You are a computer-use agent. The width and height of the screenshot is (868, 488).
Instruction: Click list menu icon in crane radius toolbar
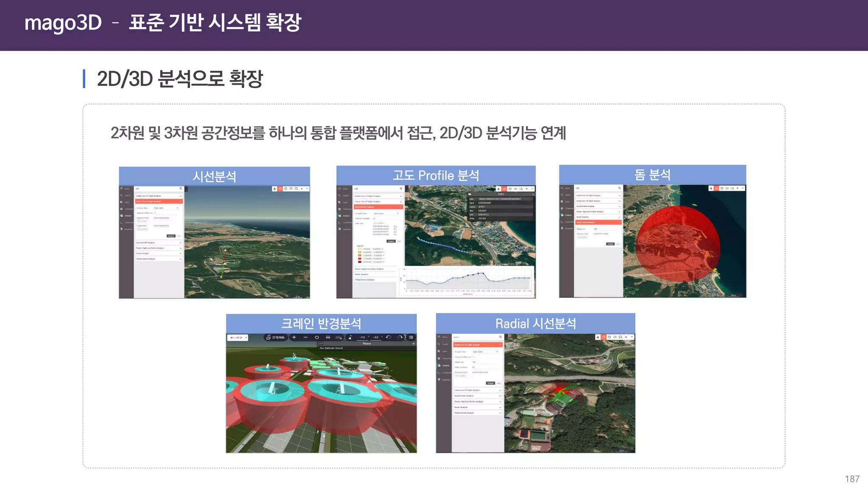click(411, 337)
